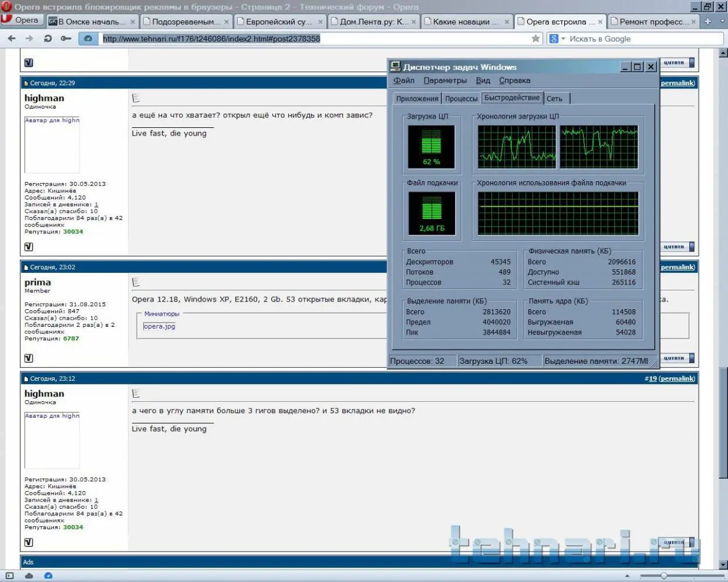Open the Opera Link cloud icon
The width and height of the screenshot is (728, 582).
tap(29, 576)
